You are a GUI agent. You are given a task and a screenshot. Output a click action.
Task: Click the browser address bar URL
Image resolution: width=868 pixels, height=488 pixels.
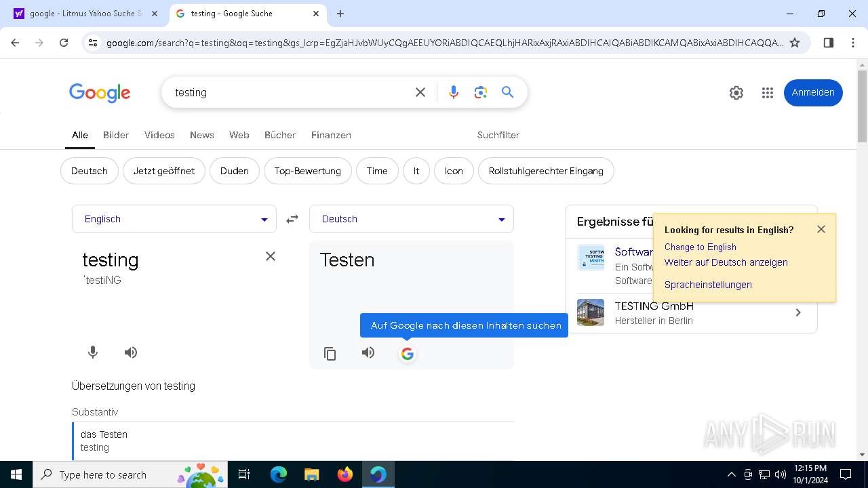(x=444, y=43)
